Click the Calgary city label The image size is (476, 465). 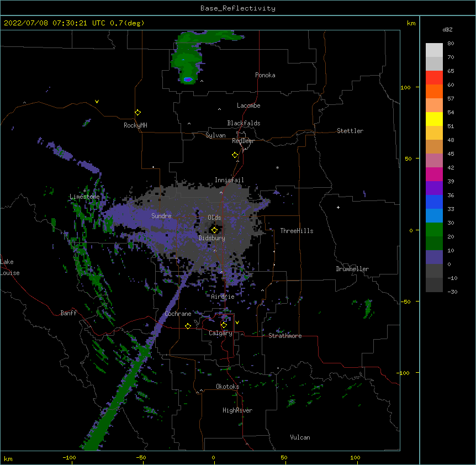(220, 333)
